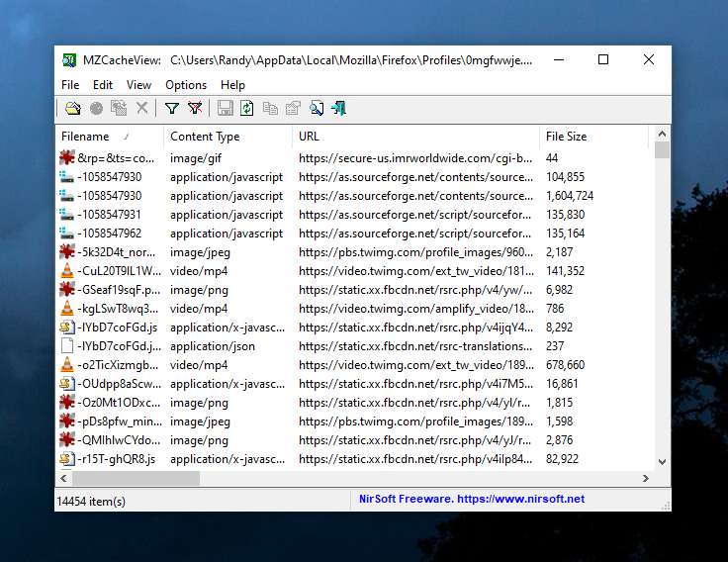Open the Help menu

click(x=232, y=85)
